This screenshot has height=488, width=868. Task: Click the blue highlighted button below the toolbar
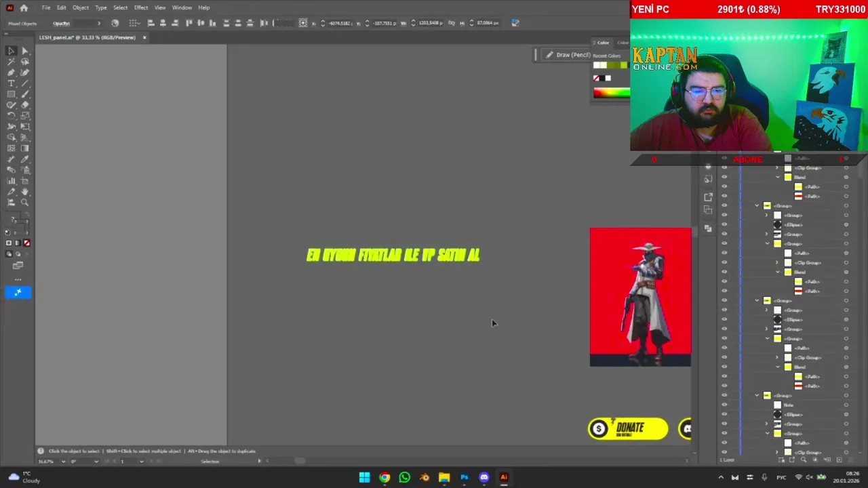coord(18,292)
